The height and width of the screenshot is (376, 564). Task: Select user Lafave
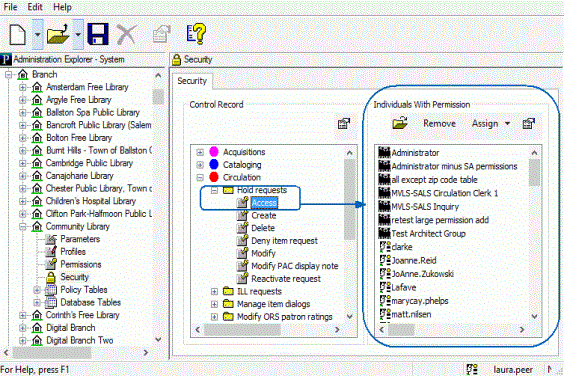[x=404, y=287]
